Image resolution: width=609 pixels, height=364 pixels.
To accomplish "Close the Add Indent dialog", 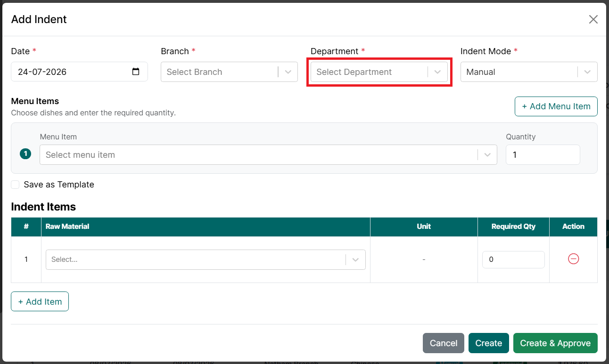I will click(x=593, y=19).
